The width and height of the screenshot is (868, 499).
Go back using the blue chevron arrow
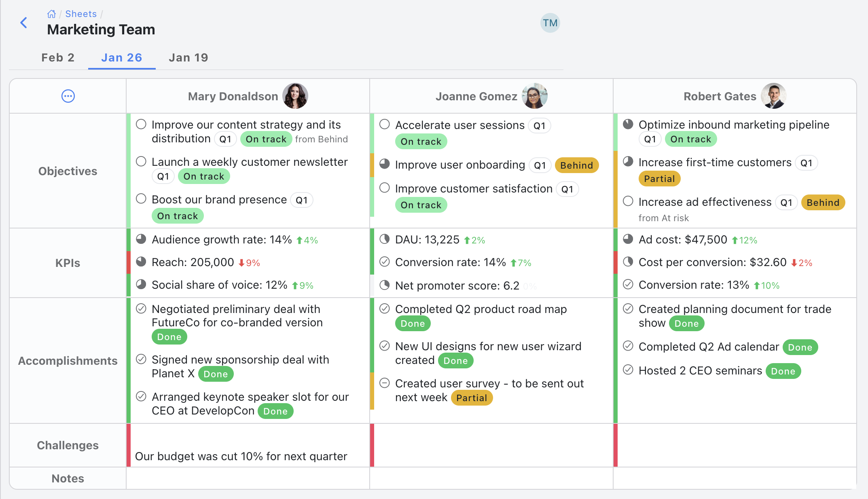point(24,23)
